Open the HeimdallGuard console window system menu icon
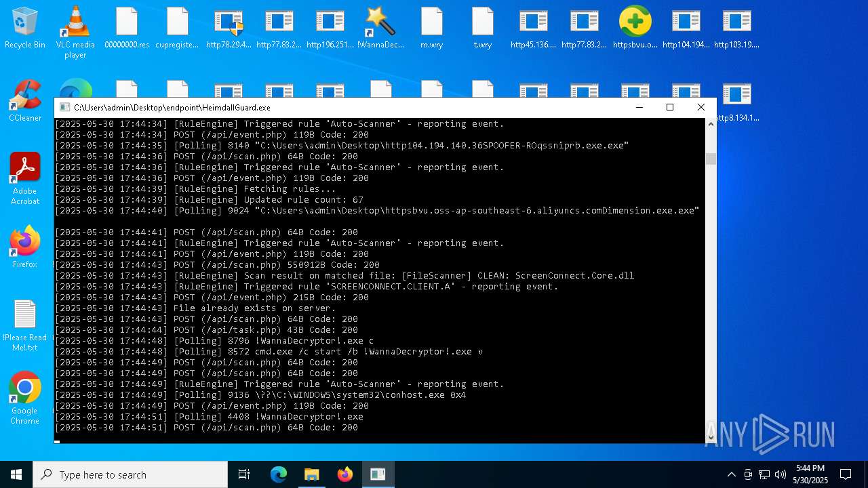868x488 pixels. pos(64,107)
